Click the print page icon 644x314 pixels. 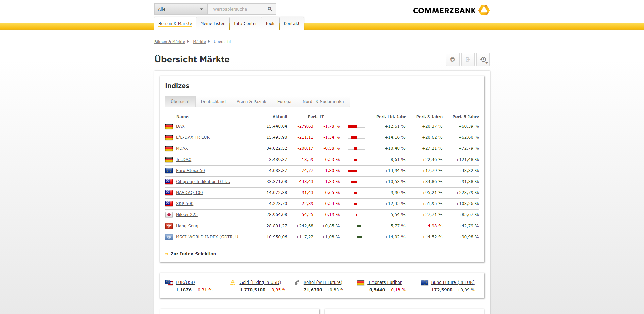pyautogui.click(x=453, y=59)
